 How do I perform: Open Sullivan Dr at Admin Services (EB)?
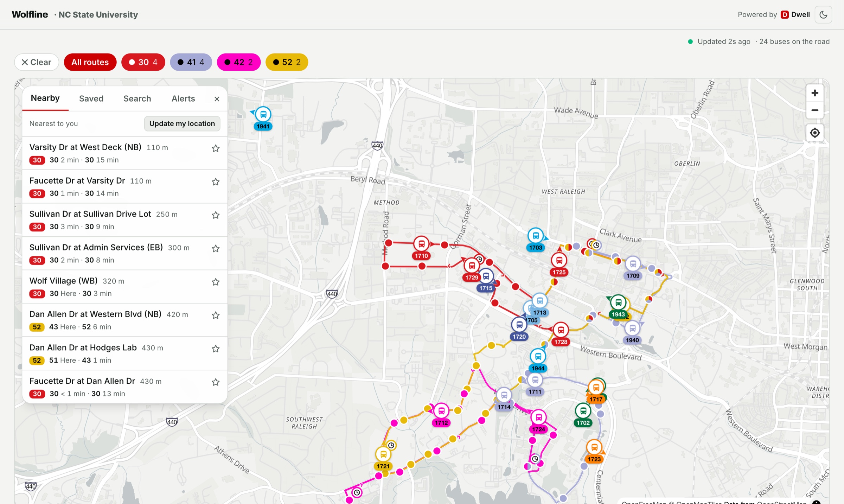click(125, 254)
